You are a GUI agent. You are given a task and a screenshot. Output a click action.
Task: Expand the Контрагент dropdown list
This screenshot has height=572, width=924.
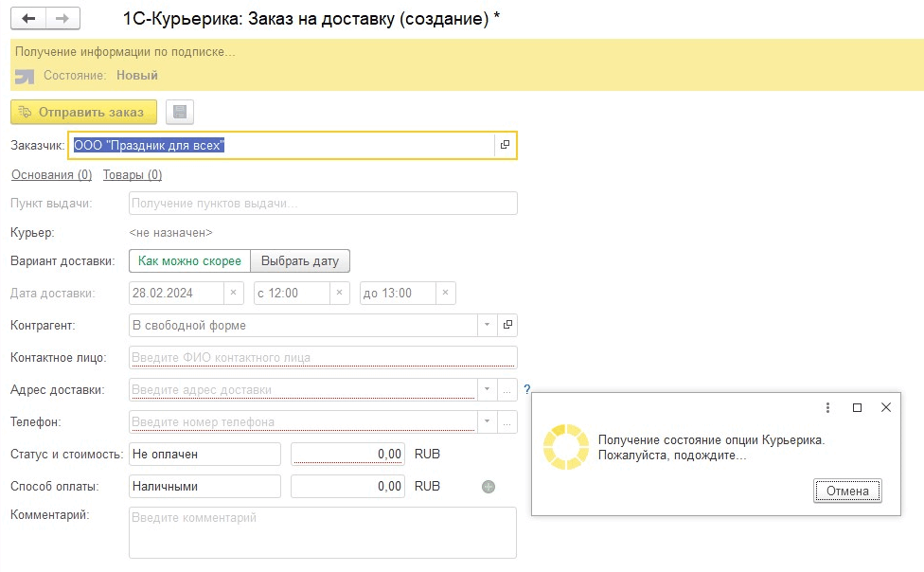point(487,325)
